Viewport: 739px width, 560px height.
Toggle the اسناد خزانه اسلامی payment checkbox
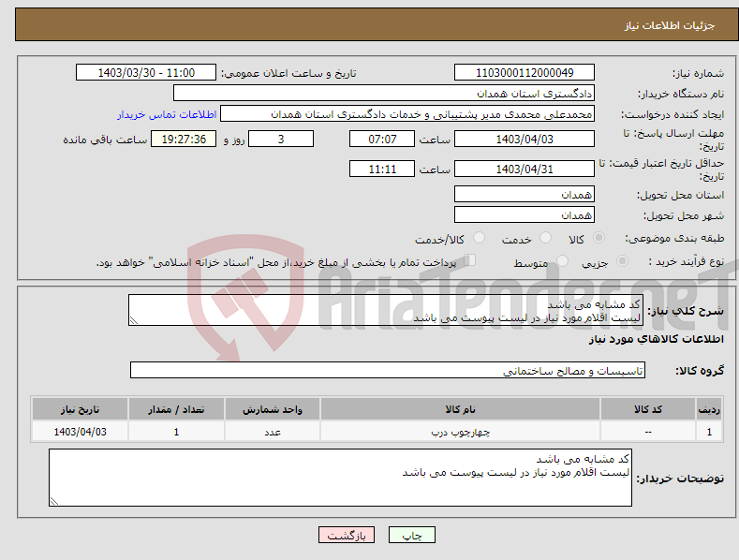coord(470,259)
